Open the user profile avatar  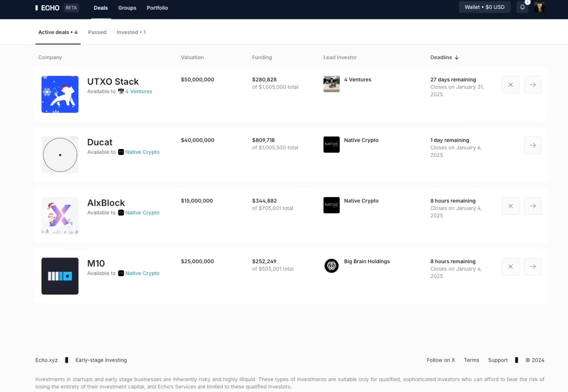tap(540, 7)
